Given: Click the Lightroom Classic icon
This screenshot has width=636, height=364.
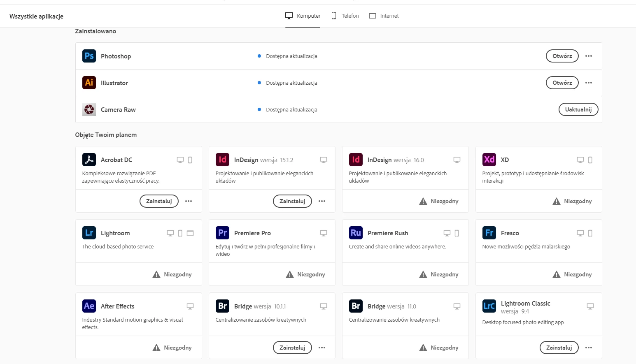Looking at the screenshot, I should (x=489, y=306).
